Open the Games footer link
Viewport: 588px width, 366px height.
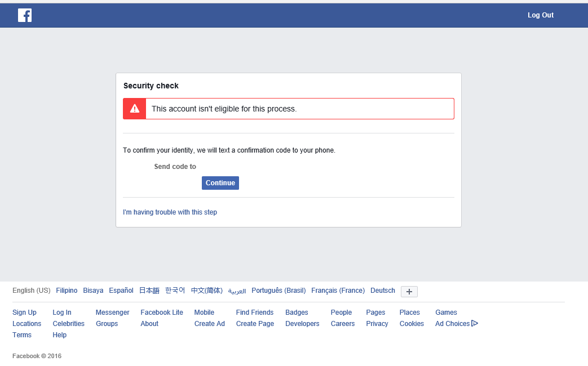(446, 313)
